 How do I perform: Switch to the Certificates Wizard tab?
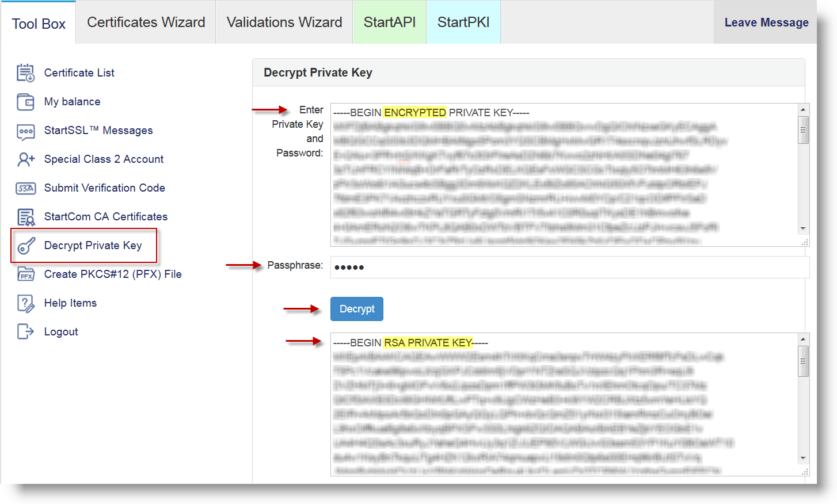coord(146,22)
